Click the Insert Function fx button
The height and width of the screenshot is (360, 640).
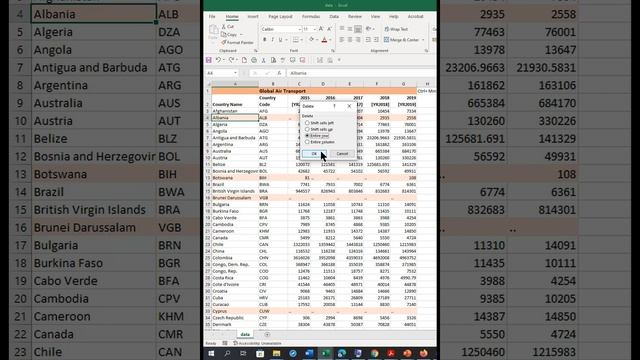click(x=279, y=73)
